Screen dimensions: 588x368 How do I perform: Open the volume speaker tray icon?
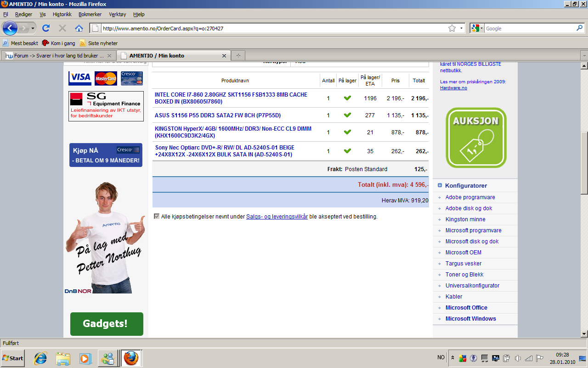coord(518,358)
